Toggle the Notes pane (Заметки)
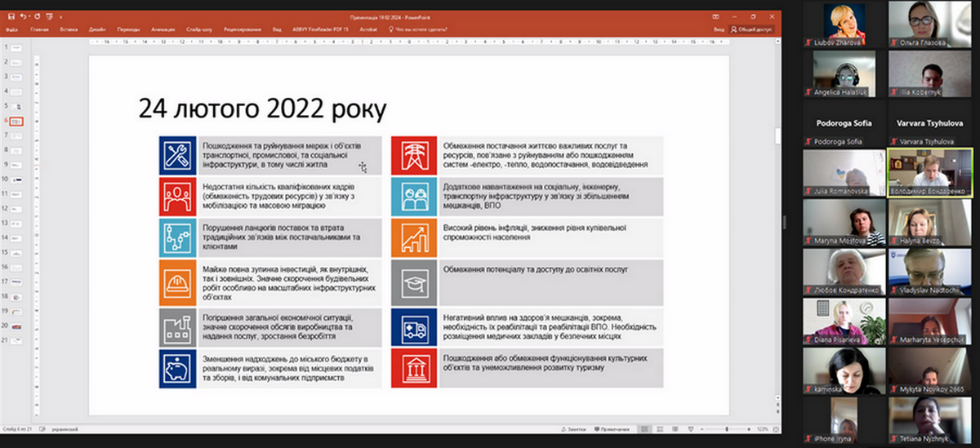Screen dimensions: 980x448 pos(575,428)
